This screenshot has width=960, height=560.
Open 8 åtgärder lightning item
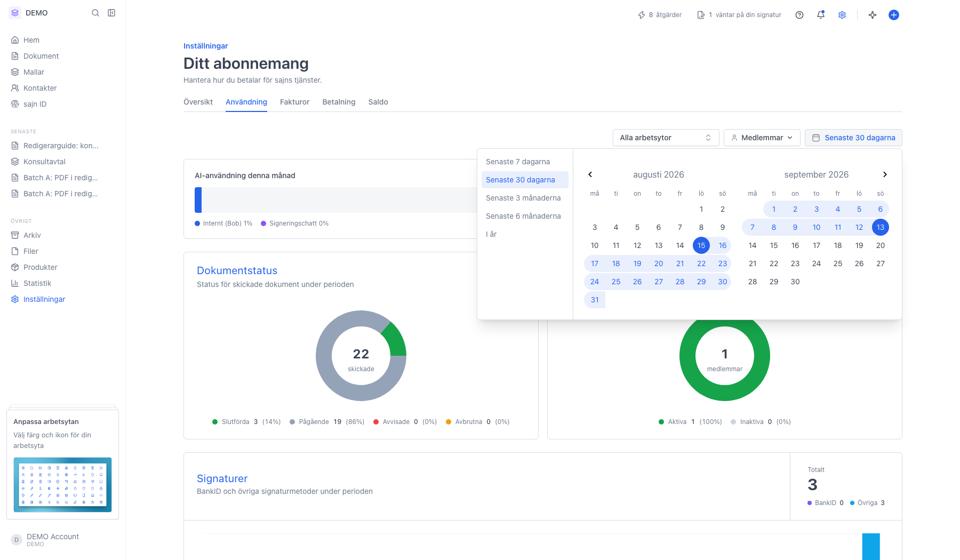point(660,15)
